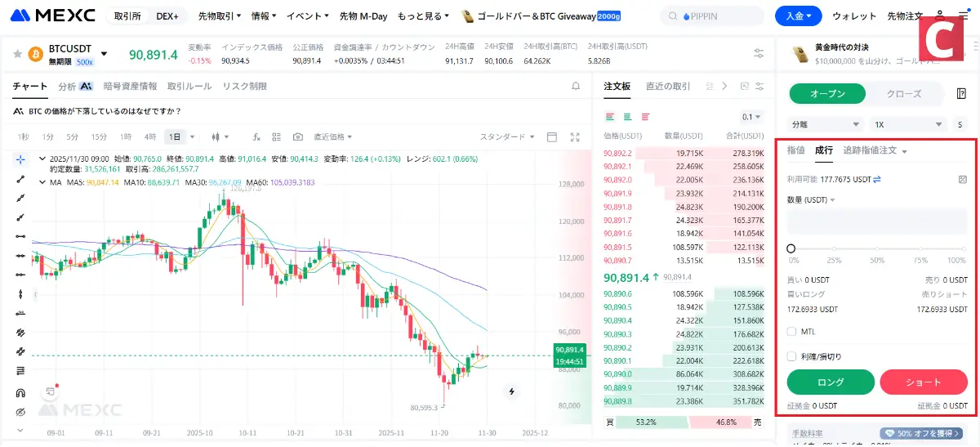This screenshot has width=980, height=447.
Task: Select the magnet snap tool
Action: point(20,391)
